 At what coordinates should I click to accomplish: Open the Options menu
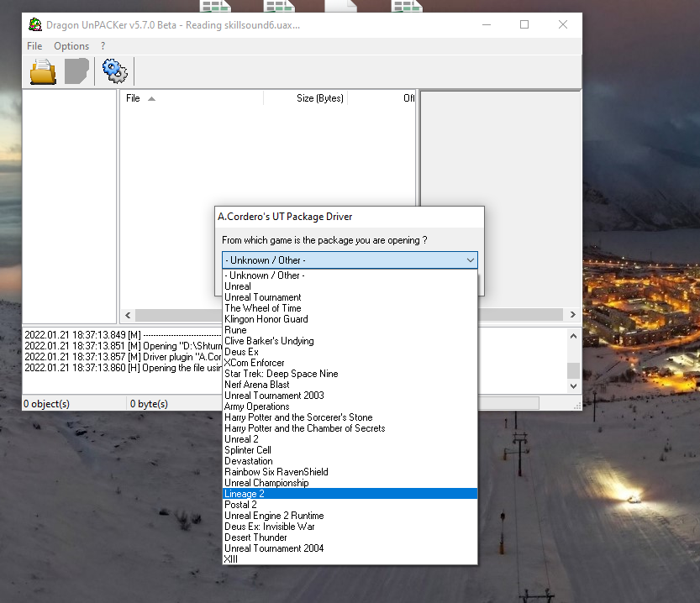(71, 46)
